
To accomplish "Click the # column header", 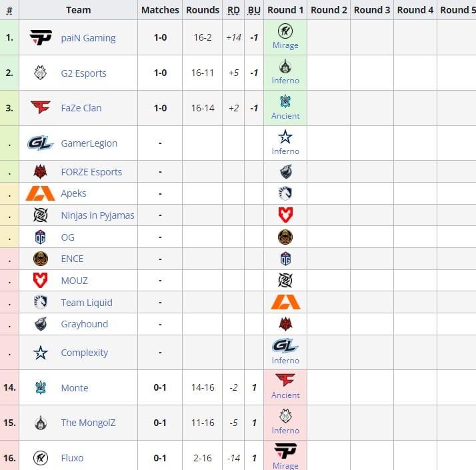I will pyautogui.click(x=9, y=10).
